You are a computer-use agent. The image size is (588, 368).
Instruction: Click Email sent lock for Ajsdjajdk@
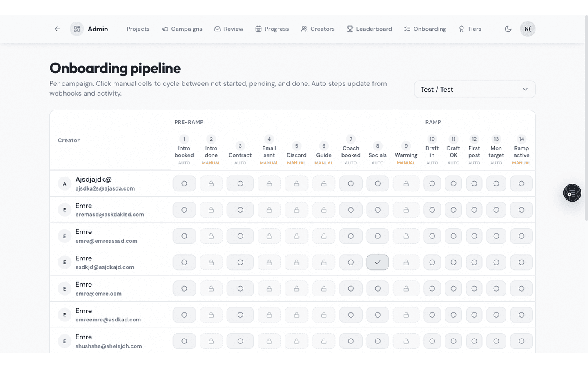269,184
